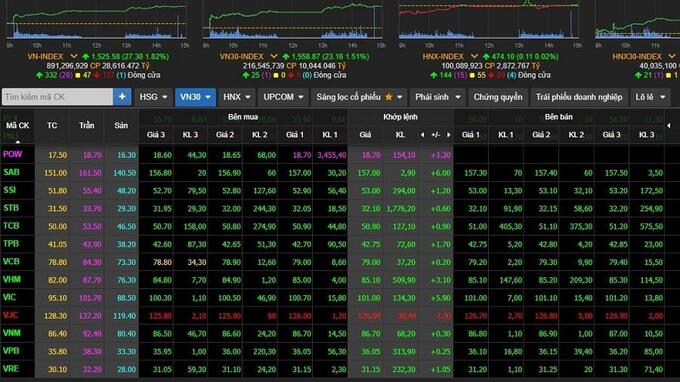Viewport: 680px width, 382px height.
Task: Click STB matched volume 1,776,20
Action: point(401,209)
